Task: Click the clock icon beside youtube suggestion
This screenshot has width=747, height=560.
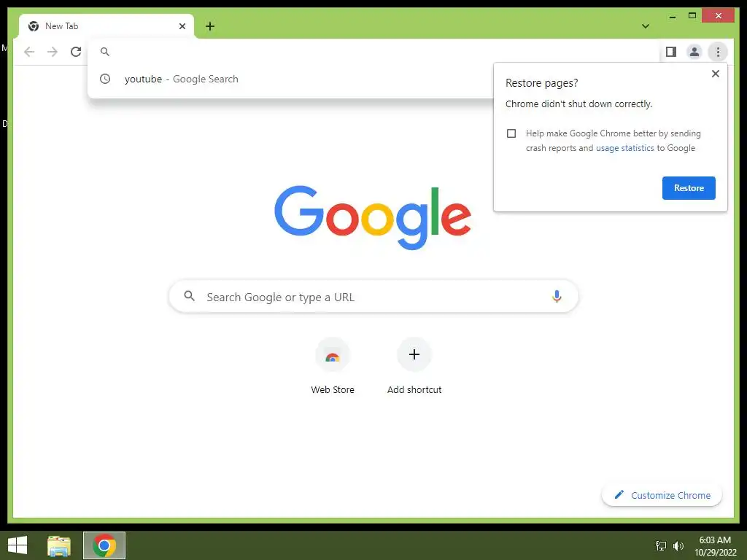Action: (105, 79)
